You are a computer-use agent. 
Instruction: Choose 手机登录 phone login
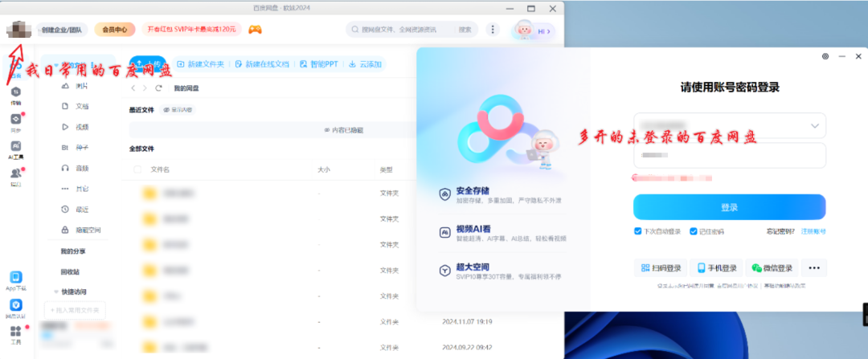coord(717,267)
